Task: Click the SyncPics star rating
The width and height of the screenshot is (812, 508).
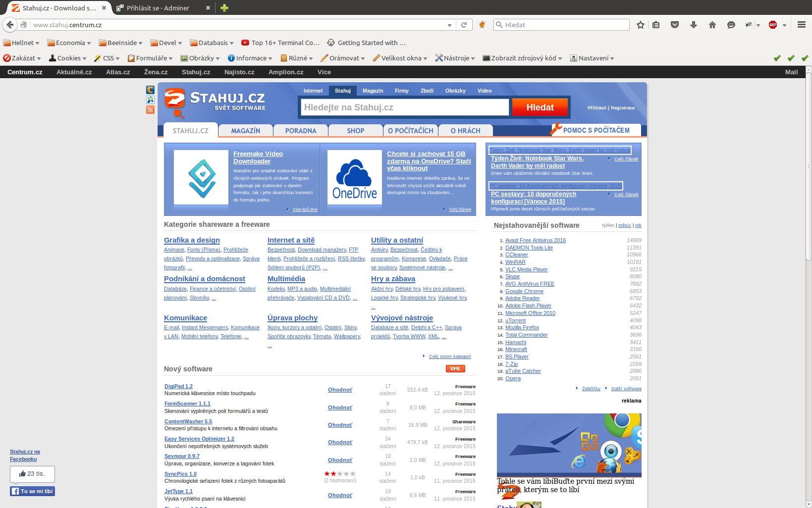Action: [340, 474]
